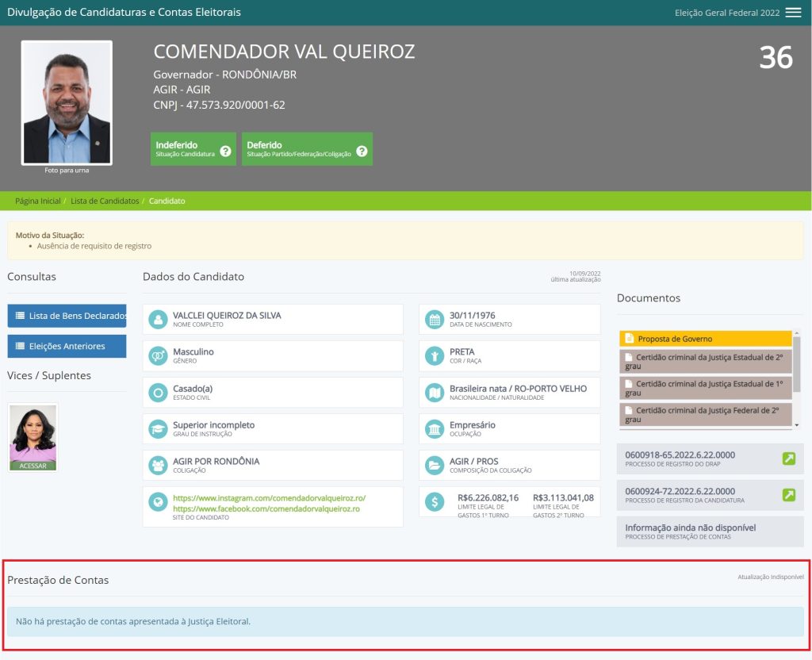This screenshot has width=812, height=660.
Task: Go to Página Inicial breadcrumb
Action: coord(38,201)
